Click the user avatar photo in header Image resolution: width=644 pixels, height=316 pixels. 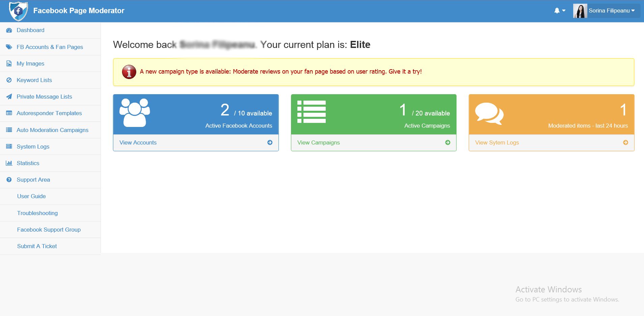[x=580, y=11]
